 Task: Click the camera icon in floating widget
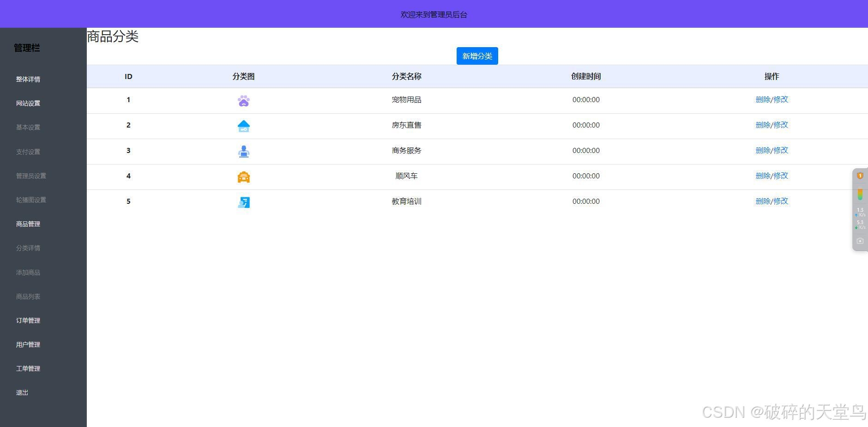[860, 241]
